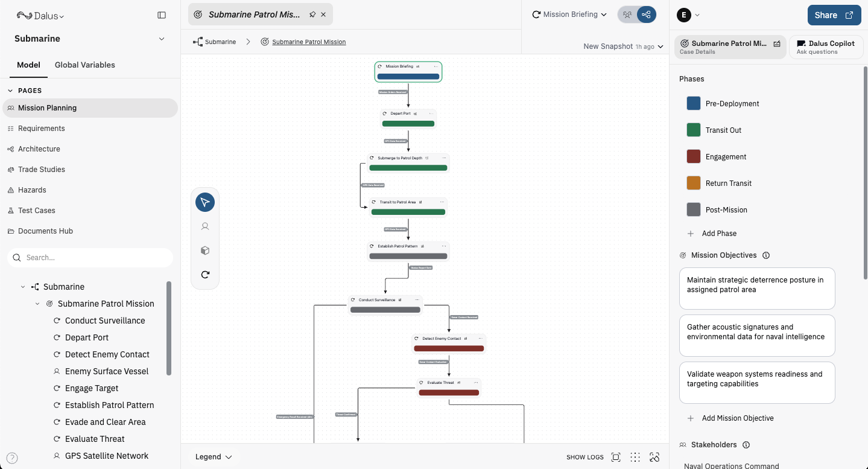Click the Return Transit orange color swatch
The image size is (868, 469).
[x=694, y=183]
